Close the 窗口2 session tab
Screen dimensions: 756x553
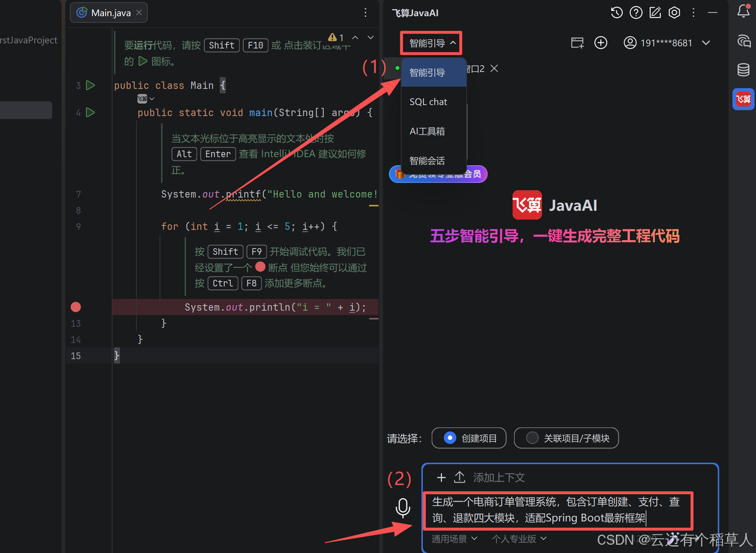point(494,68)
